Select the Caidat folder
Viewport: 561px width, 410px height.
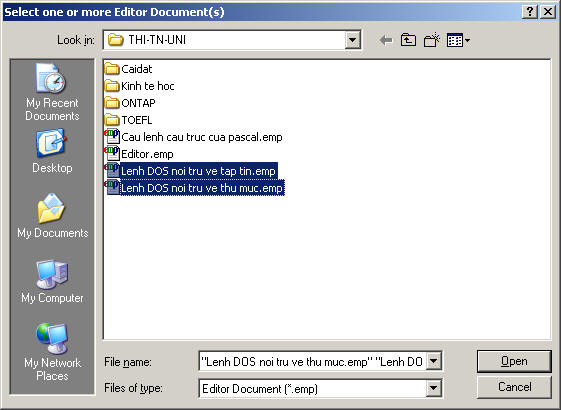[128, 69]
